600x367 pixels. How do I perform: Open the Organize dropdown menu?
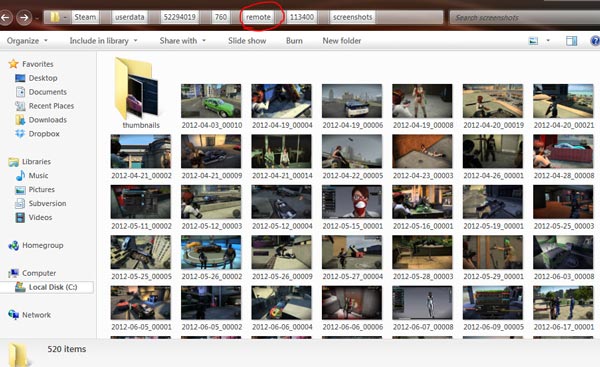[x=27, y=41]
